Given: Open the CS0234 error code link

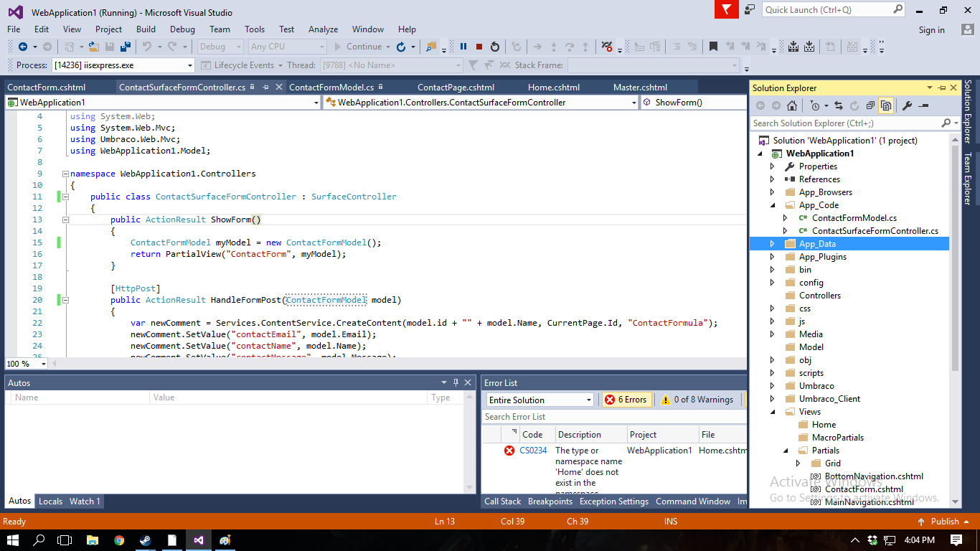Looking at the screenshot, I should (533, 451).
